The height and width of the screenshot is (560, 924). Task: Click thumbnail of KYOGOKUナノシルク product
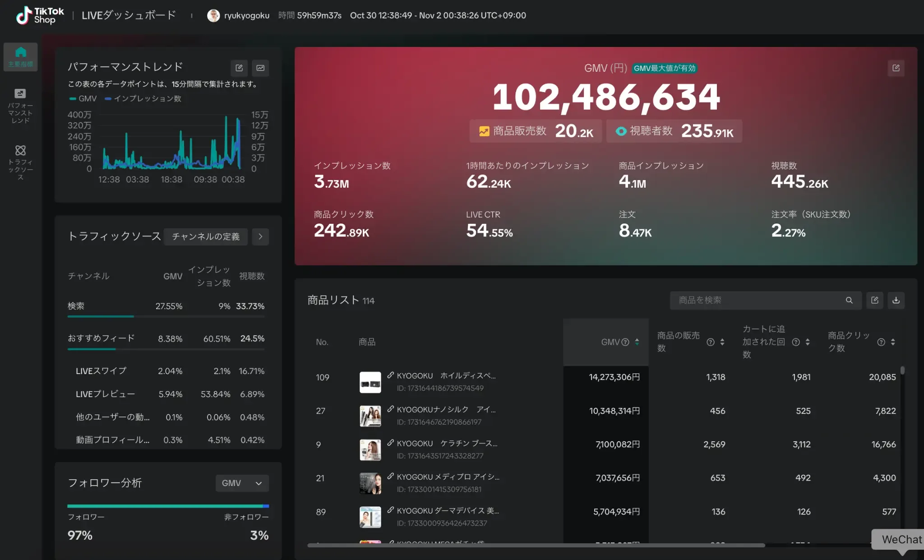pos(370,416)
